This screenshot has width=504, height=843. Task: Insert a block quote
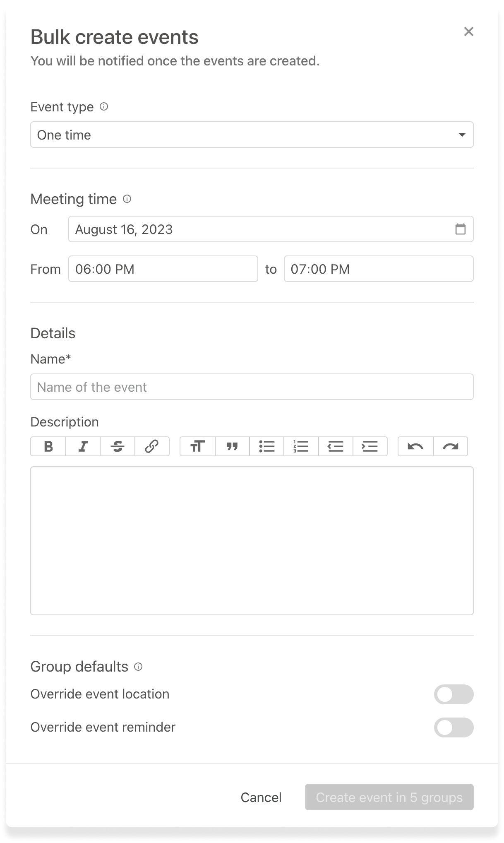tap(232, 446)
